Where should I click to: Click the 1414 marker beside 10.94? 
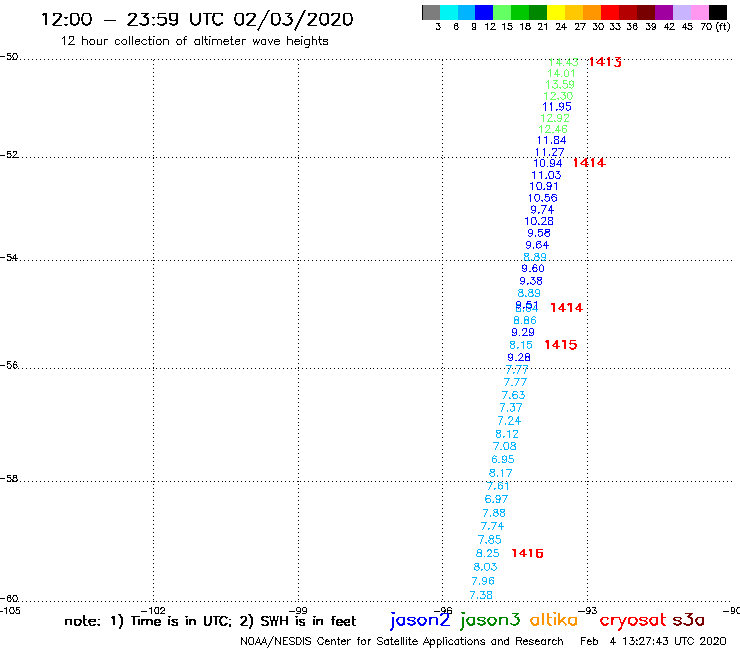(x=589, y=163)
